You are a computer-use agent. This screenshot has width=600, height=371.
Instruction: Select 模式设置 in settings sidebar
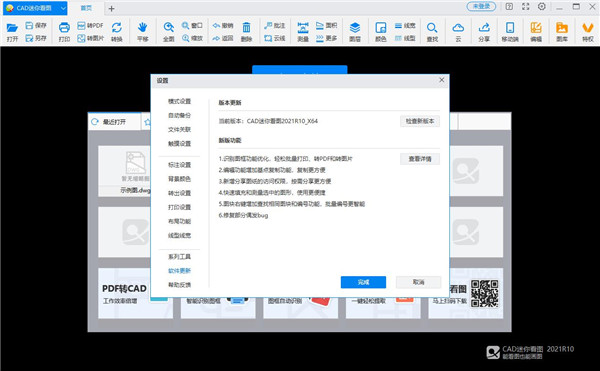(179, 101)
